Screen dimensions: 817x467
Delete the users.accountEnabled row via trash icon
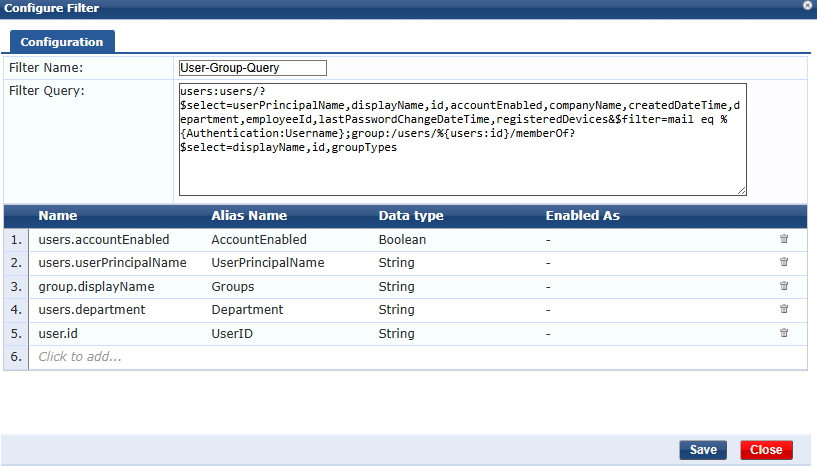point(784,239)
